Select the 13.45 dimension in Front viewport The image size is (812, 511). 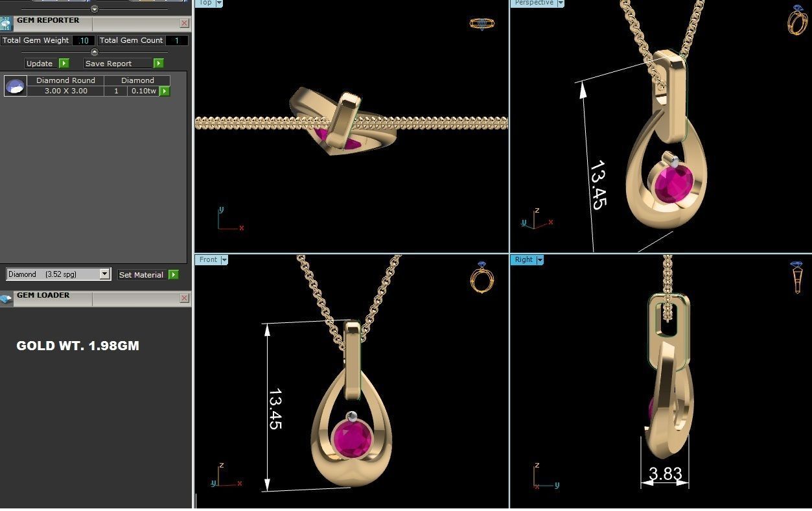pyautogui.click(x=275, y=409)
